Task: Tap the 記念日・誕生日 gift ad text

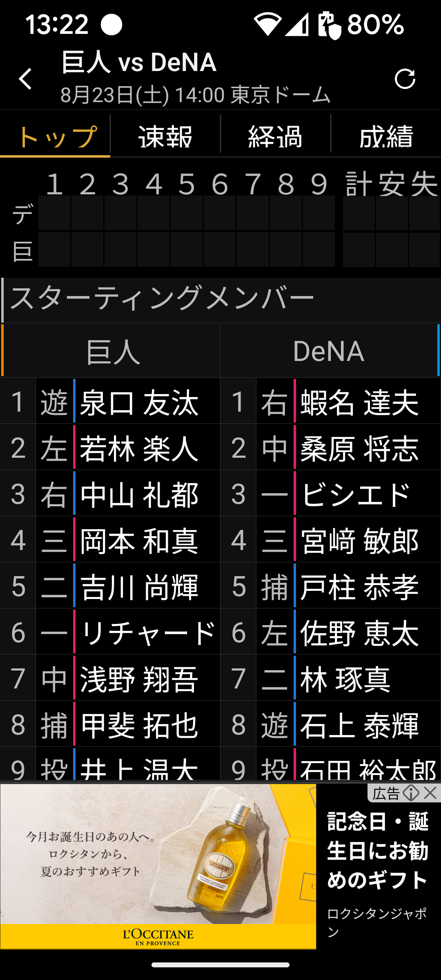Action: point(378,851)
